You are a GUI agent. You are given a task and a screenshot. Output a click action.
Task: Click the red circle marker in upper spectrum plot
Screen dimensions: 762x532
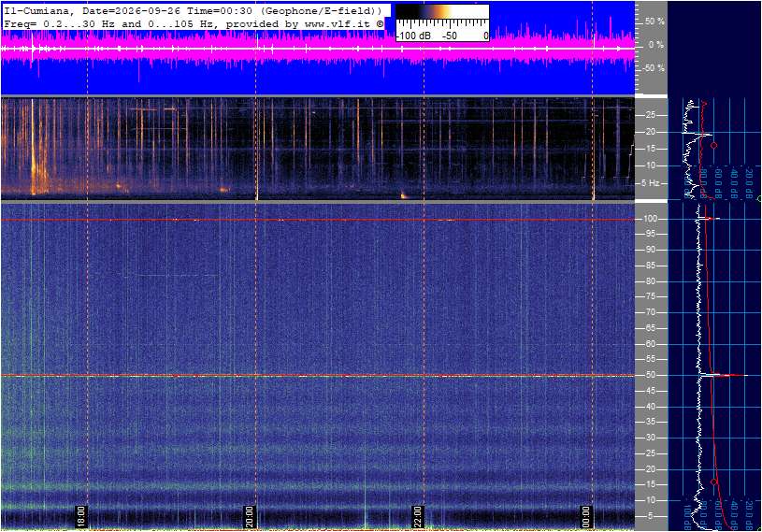(x=714, y=145)
